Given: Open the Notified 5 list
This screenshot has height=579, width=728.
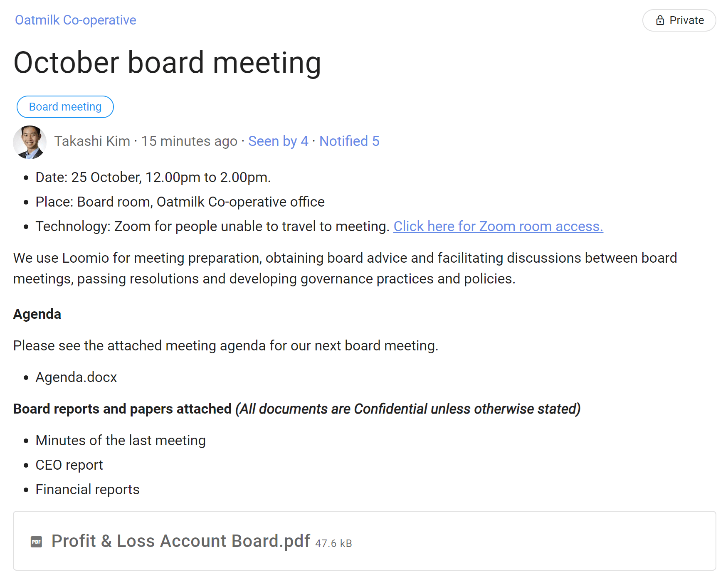Looking at the screenshot, I should click(349, 141).
